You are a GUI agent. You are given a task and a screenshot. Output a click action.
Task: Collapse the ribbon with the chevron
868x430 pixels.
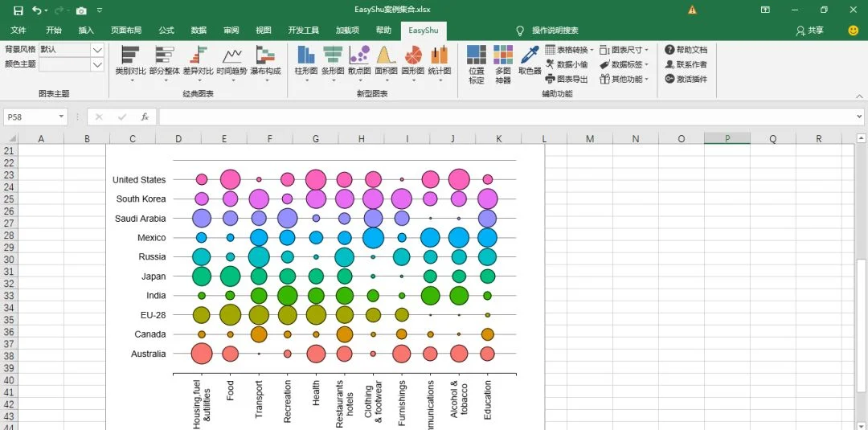859,96
